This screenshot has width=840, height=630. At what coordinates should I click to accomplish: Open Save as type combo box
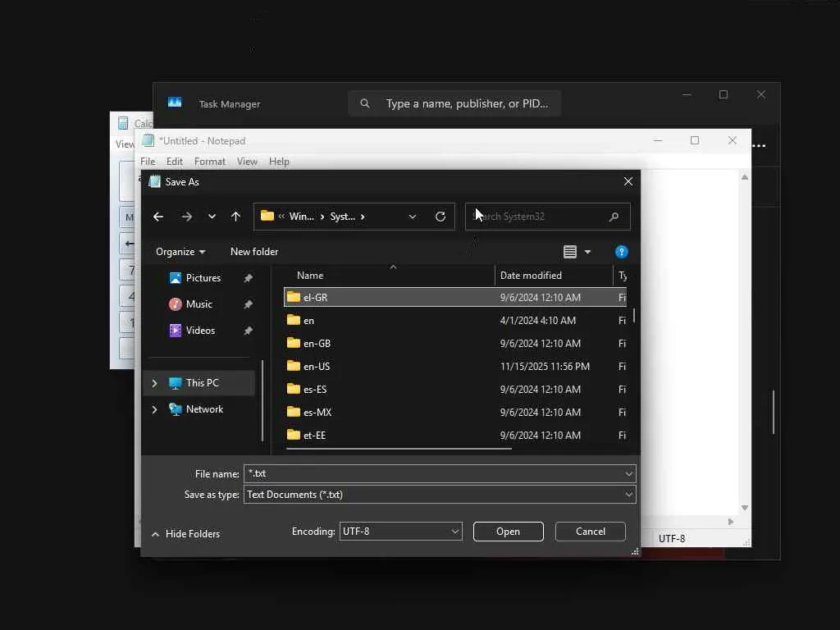(440, 495)
